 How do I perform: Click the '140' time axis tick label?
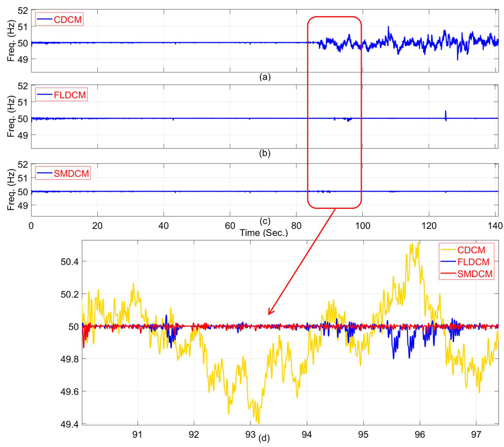click(x=495, y=226)
